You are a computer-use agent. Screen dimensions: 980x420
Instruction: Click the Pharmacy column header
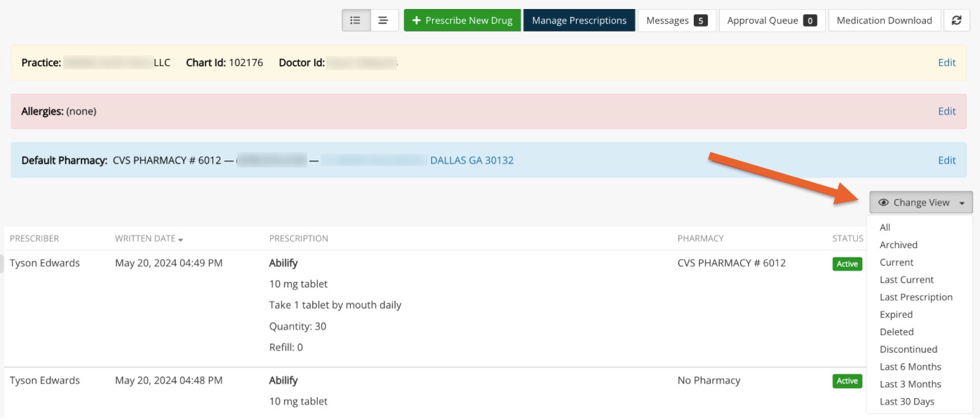pyautogui.click(x=701, y=238)
